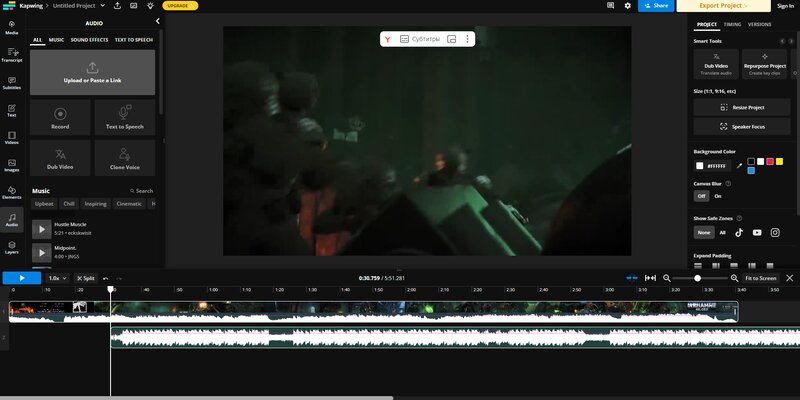
Task: Open the Untitled Project dropdown
Action: click(79, 6)
